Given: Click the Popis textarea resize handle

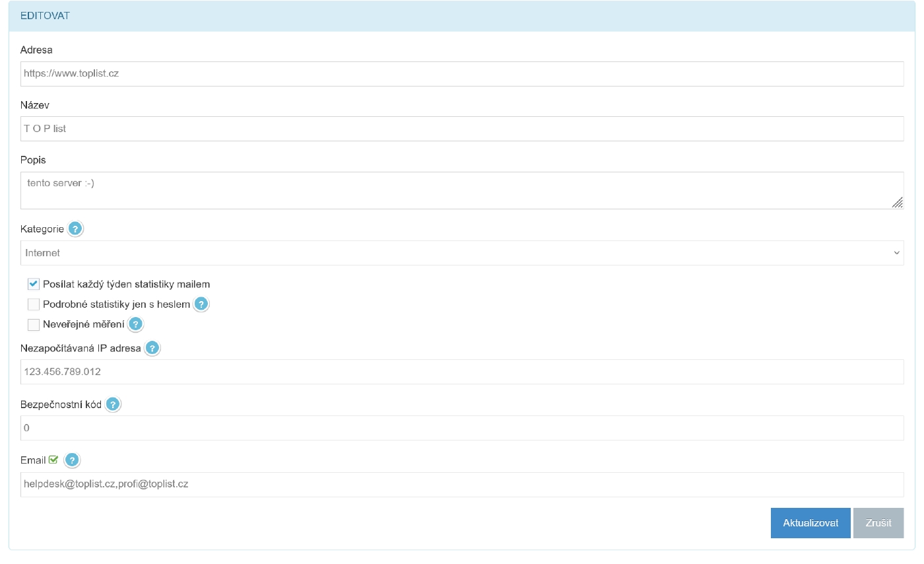Looking at the screenshot, I should [x=897, y=203].
